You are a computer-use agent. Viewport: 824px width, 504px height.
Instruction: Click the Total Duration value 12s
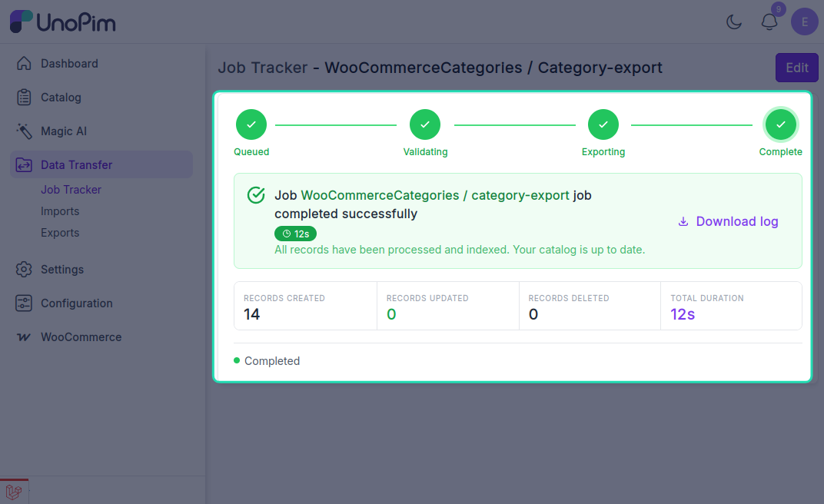pyautogui.click(x=683, y=314)
